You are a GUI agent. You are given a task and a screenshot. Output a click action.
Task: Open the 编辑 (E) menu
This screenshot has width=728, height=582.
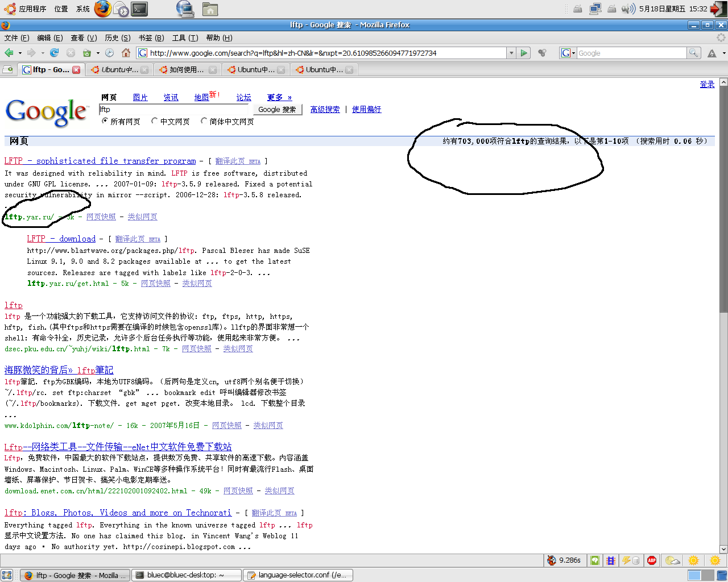tap(50, 38)
